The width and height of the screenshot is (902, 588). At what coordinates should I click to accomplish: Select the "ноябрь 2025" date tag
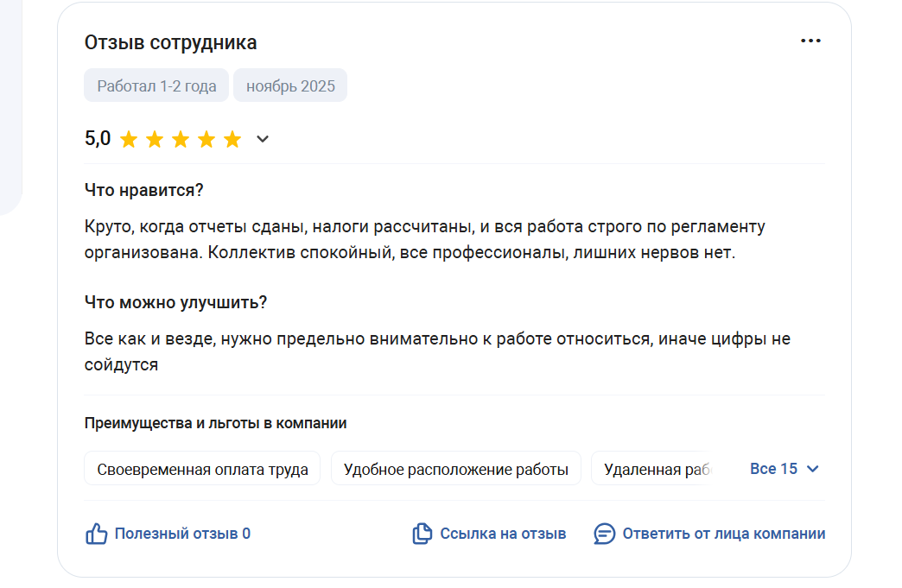(x=290, y=86)
